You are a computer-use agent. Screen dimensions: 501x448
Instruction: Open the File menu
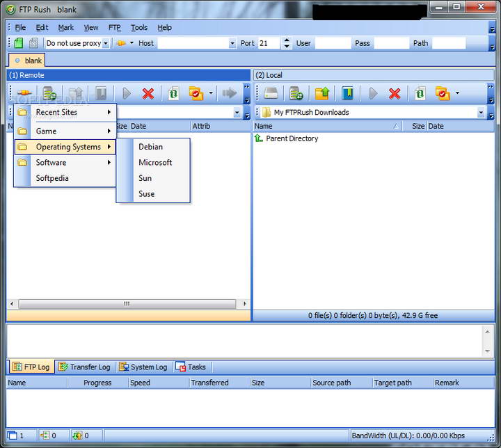20,28
